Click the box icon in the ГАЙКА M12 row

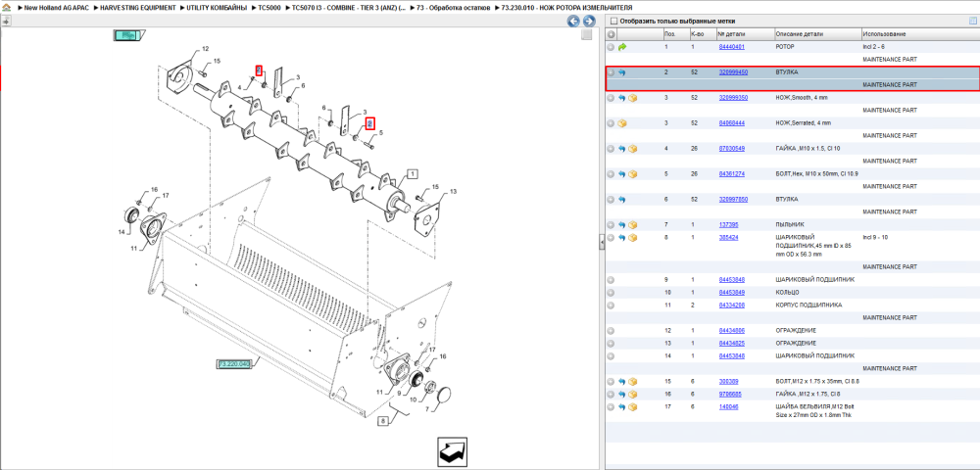[x=632, y=394]
